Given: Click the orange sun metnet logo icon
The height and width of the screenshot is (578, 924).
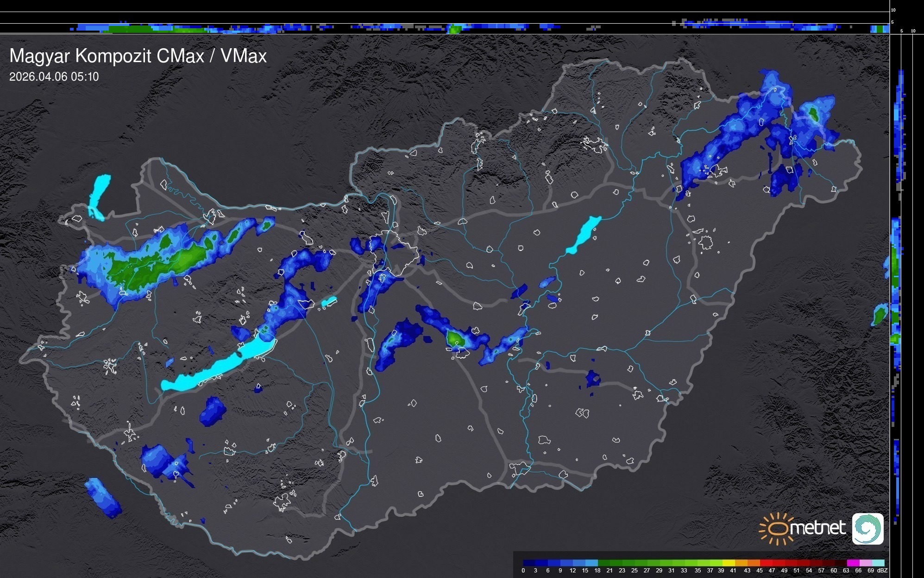Looking at the screenshot, I should pos(777,528).
